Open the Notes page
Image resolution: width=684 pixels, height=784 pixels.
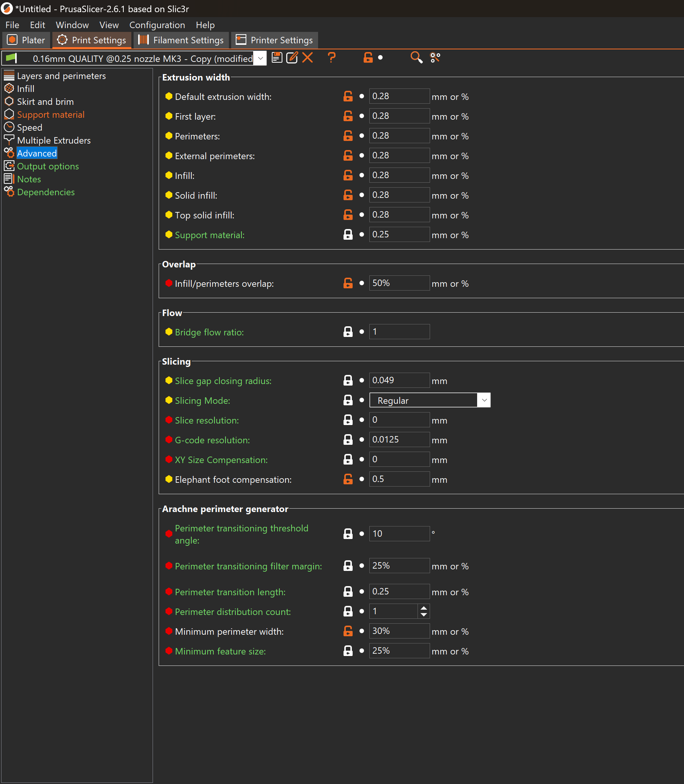[x=28, y=179]
